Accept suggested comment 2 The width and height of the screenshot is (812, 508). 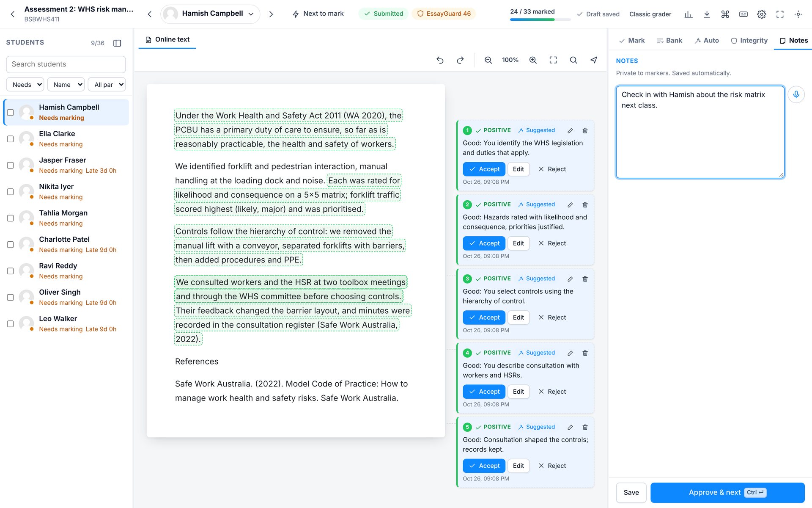point(484,243)
